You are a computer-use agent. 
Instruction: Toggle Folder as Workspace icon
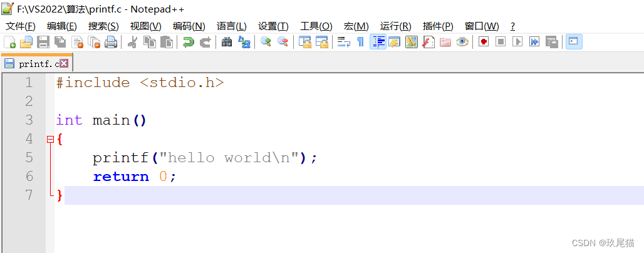click(445, 42)
